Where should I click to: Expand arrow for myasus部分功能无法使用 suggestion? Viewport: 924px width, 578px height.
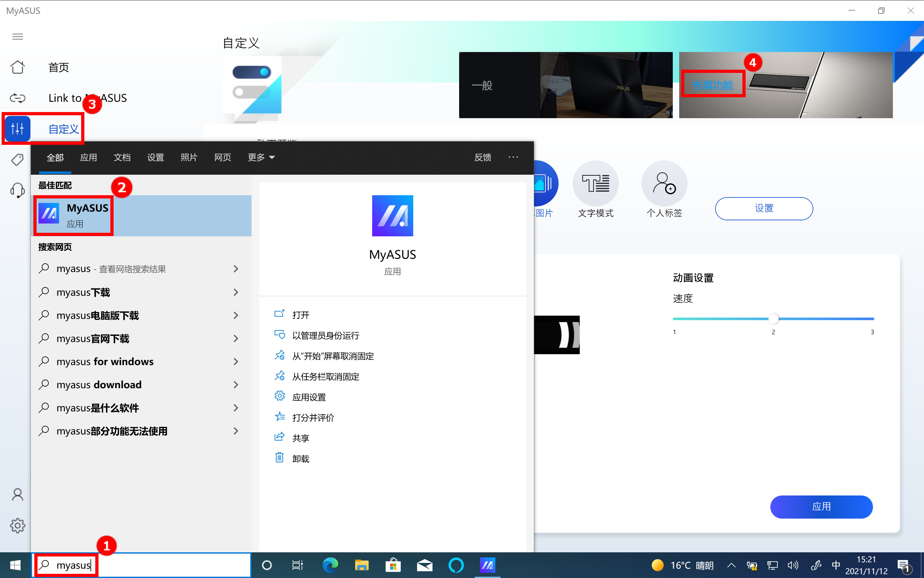tap(235, 431)
